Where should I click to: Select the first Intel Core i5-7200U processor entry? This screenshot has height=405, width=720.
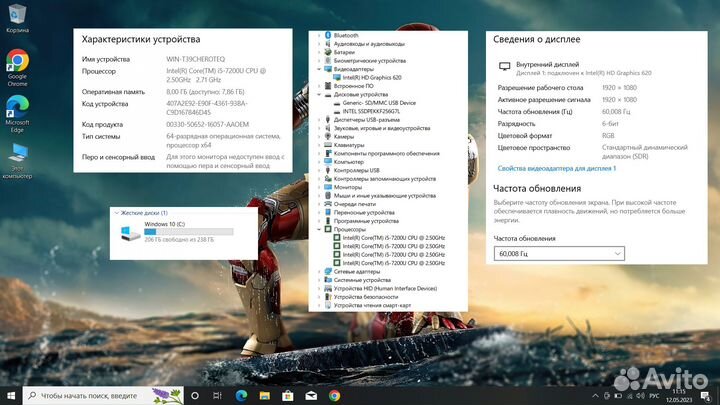[394, 238]
